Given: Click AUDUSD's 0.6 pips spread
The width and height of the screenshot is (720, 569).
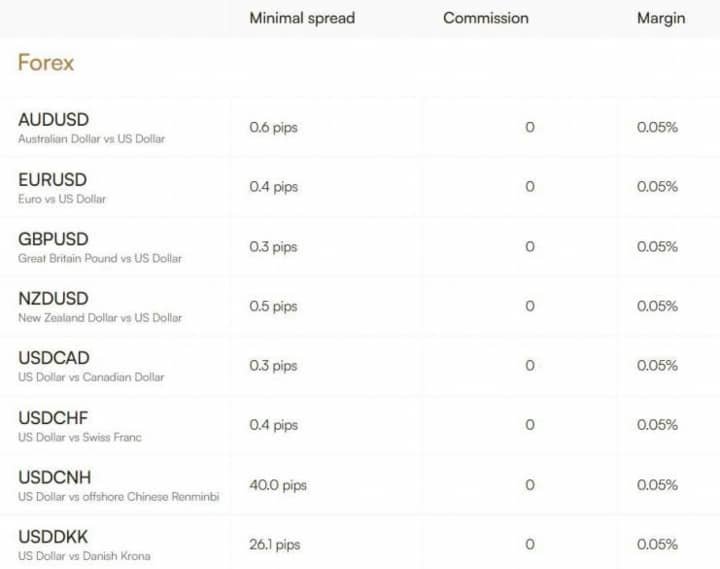Looking at the screenshot, I should coord(273,127).
